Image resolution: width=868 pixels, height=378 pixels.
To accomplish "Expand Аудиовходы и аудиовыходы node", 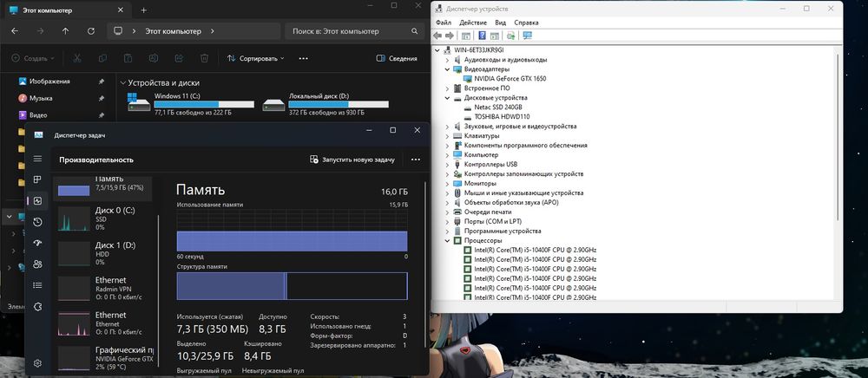I will point(447,60).
